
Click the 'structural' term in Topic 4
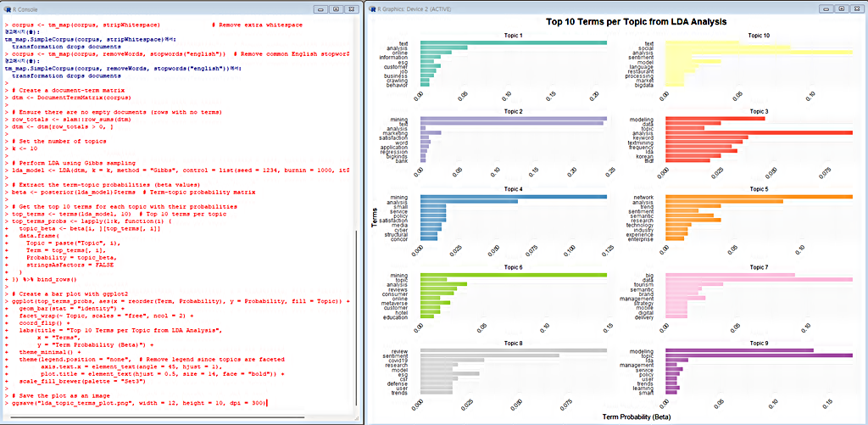click(x=397, y=234)
